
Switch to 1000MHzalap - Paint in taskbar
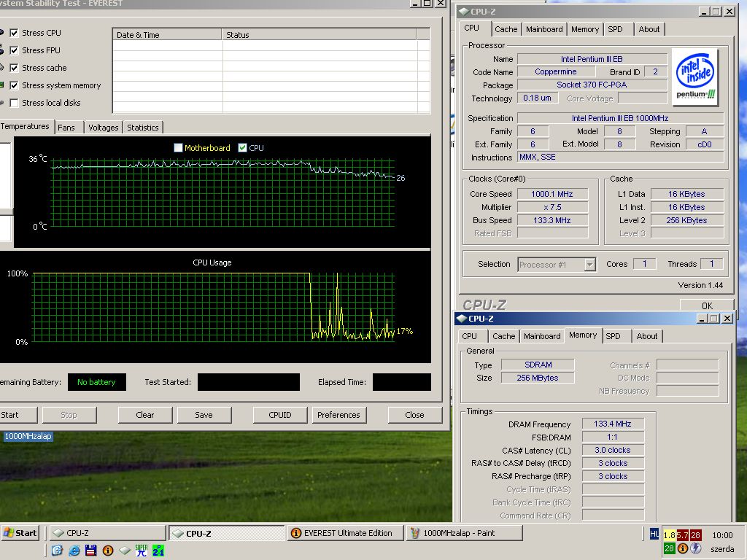coord(465,533)
